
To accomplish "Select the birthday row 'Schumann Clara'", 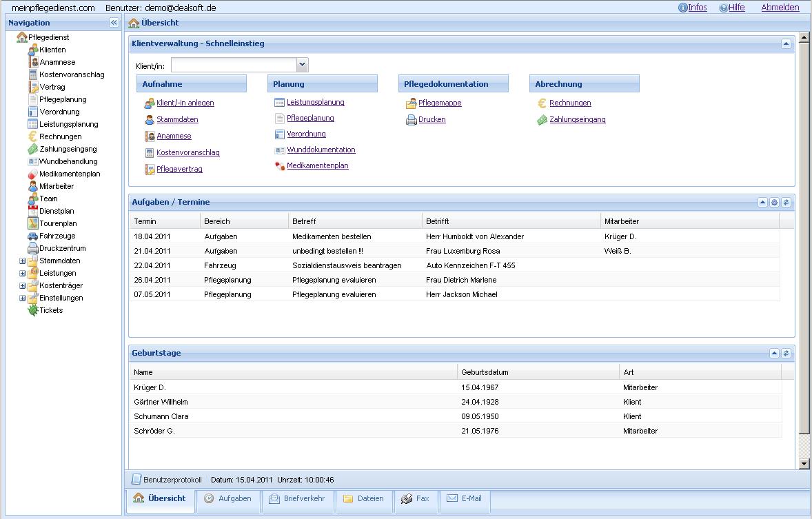I will [x=456, y=416].
